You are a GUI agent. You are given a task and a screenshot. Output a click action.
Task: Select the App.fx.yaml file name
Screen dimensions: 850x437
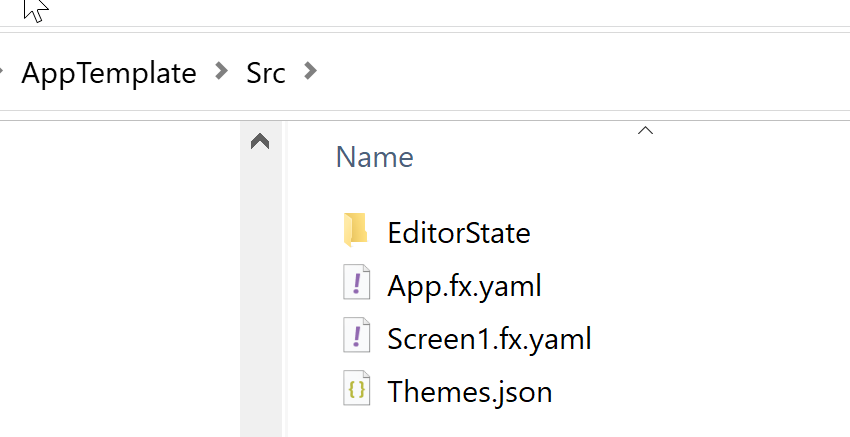coord(464,286)
